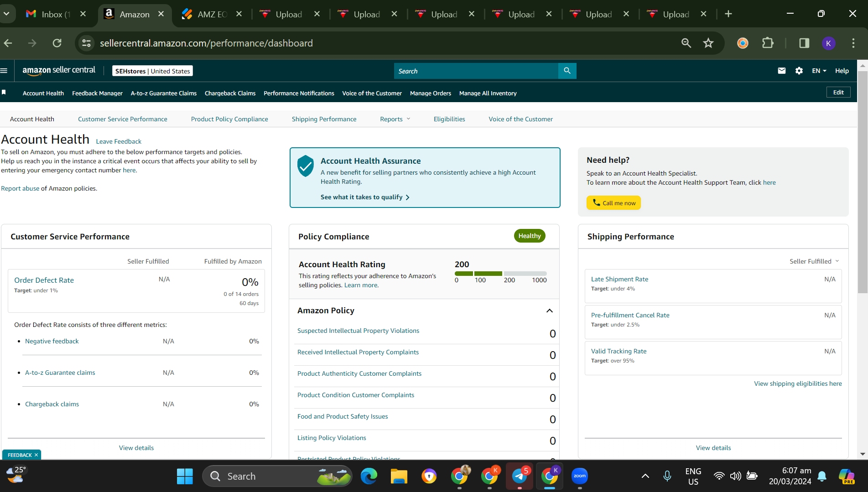868x492 pixels.
Task: Switch to the AMZ browser tab
Action: coord(212,14)
